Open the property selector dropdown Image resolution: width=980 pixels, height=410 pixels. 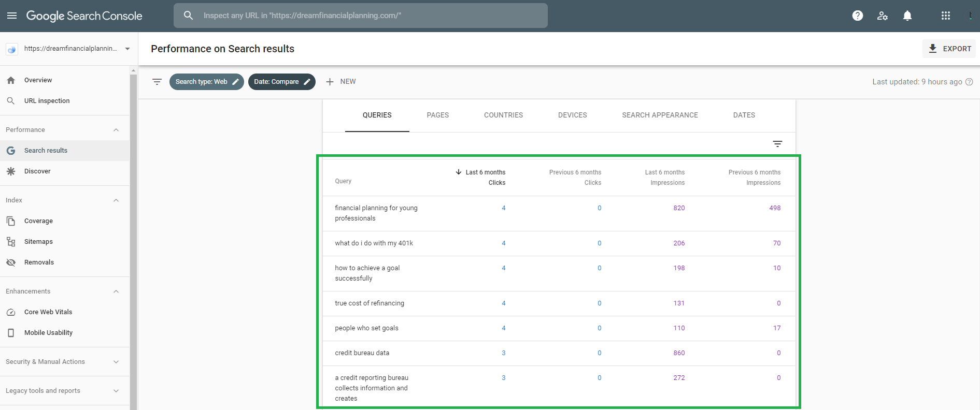(x=127, y=49)
